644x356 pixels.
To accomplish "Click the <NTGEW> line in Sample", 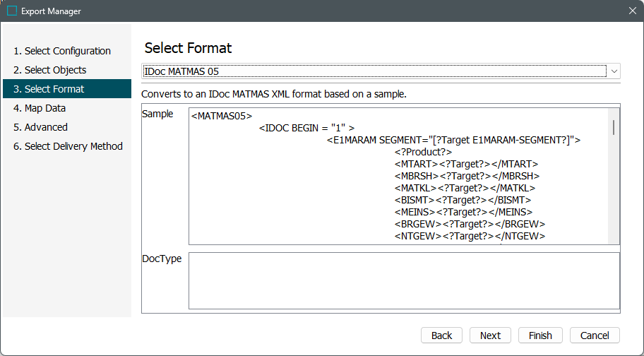I will (x=470, y=236).
